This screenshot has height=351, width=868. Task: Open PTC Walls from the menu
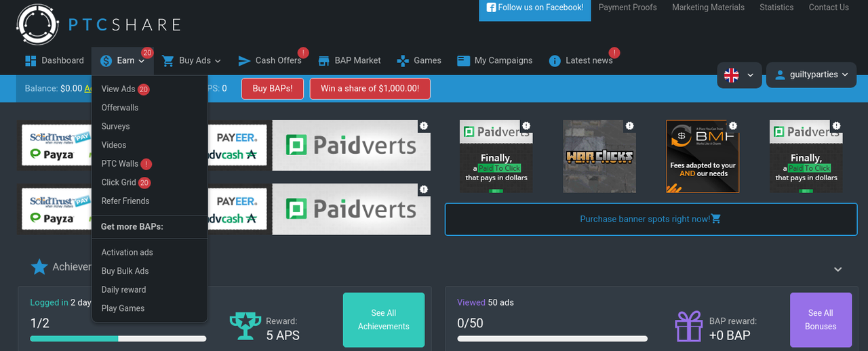click(x=120, y=163)
